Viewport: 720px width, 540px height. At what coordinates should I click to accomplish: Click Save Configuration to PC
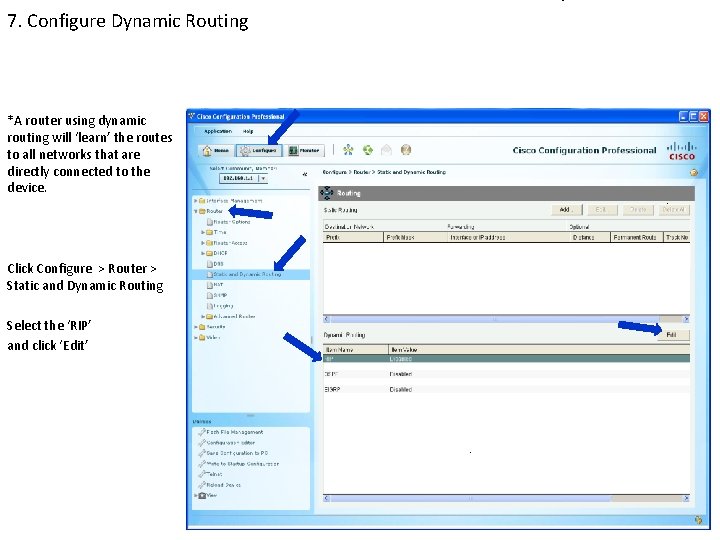point(233,453)
